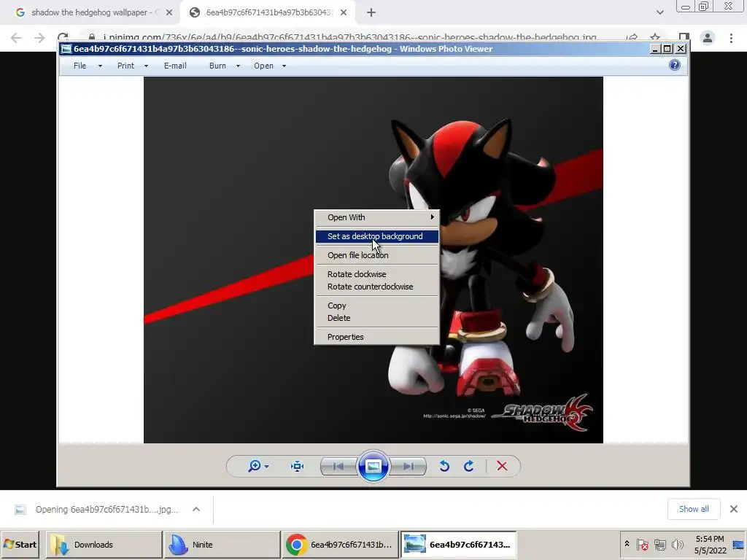Rotate image counterclockwise with toolbar icon
The image size is (747, 560).
point(444,466)
